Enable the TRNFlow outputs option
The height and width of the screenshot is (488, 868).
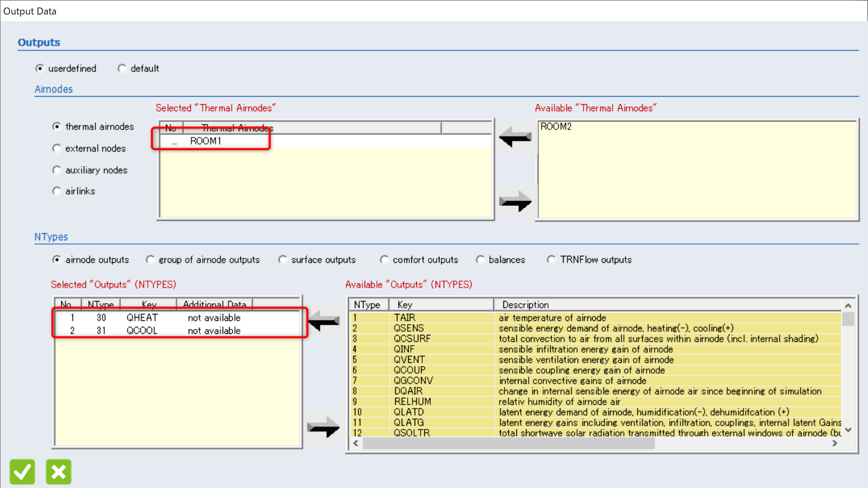552,260
